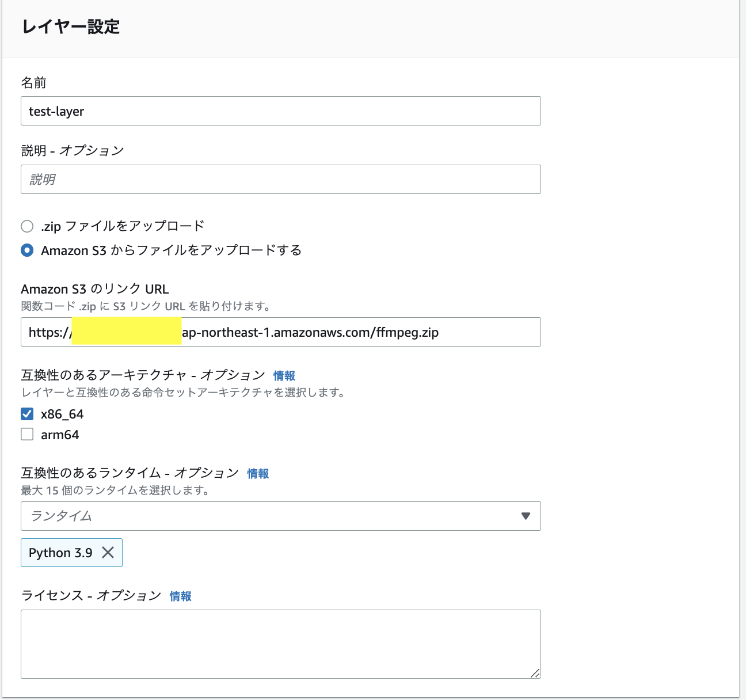Click the resize handle on the license textarea
The width and height of the screenshot is (746, 700).
(535, 672)
